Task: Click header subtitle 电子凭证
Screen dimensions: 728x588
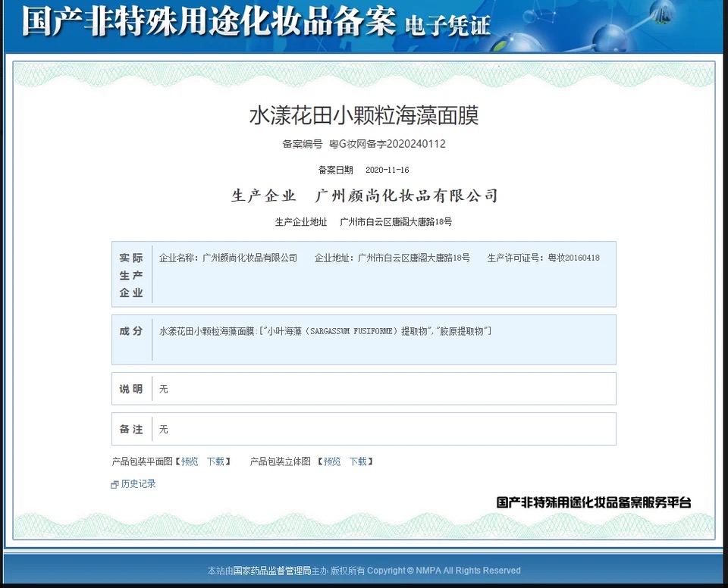Action: click(447, 25)
